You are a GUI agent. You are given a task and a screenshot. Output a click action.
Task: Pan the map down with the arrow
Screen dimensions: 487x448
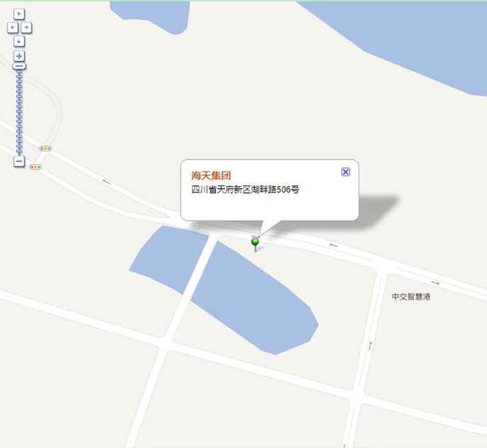pos(19,41)
